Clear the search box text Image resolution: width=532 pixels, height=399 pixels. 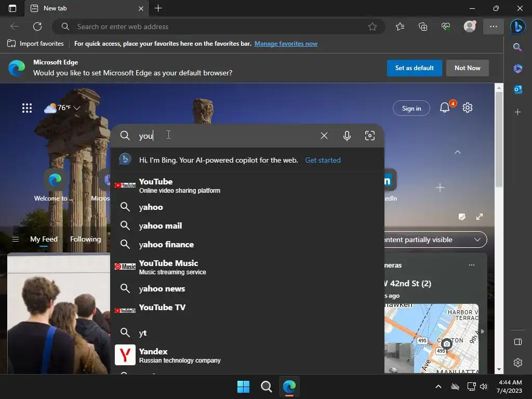pyautogui.click(x=324, y=136)
